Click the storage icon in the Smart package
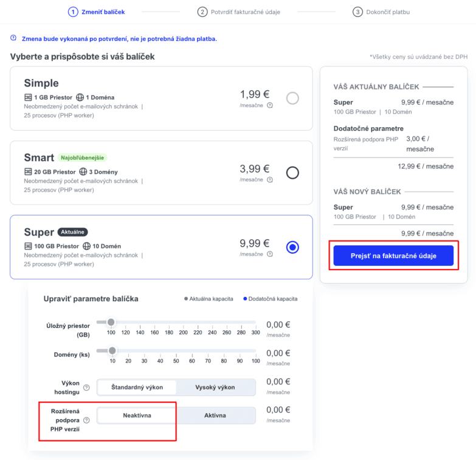The height and width of the screenshot is (460, 476). coord(28,172)
